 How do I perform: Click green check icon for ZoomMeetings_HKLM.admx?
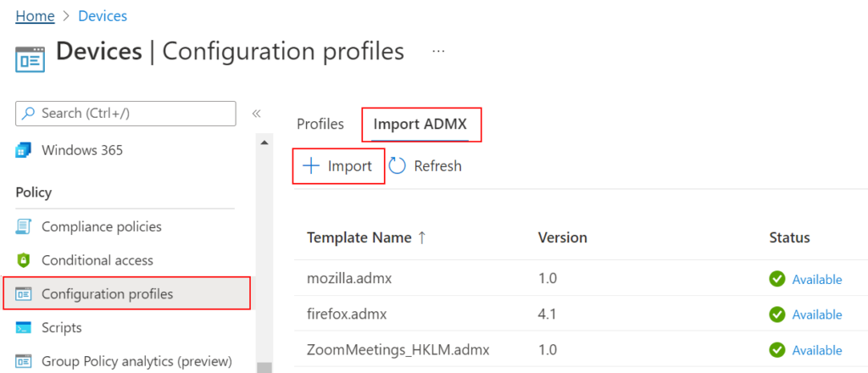(777, 350)
